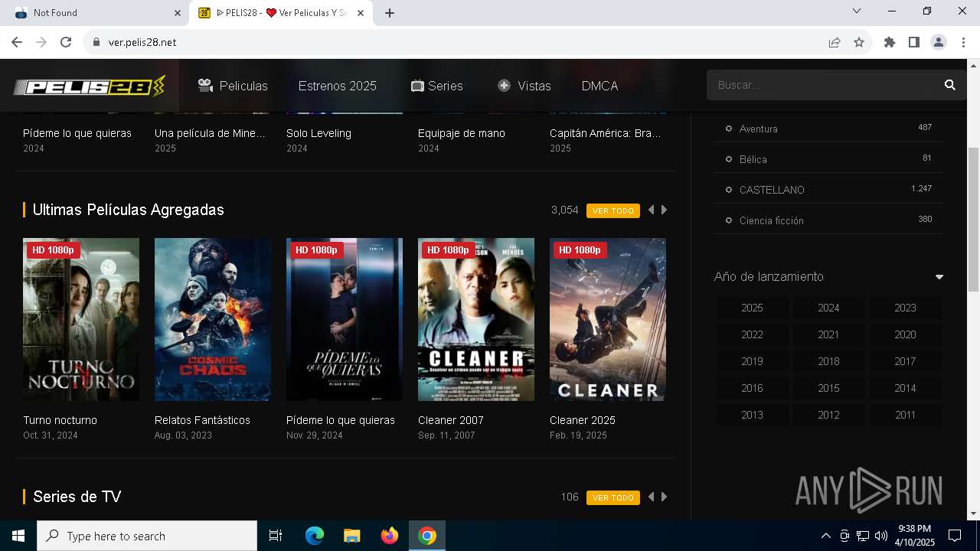Open the Pídeme lo que quieras poster
The width and height of the screenshot is (980, 551).
click(345, 319)
